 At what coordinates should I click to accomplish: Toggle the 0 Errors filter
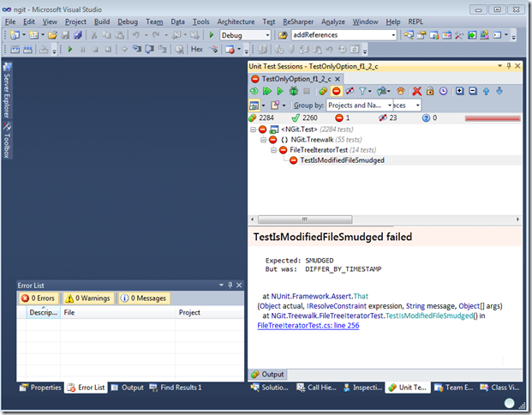click(38, 298)
